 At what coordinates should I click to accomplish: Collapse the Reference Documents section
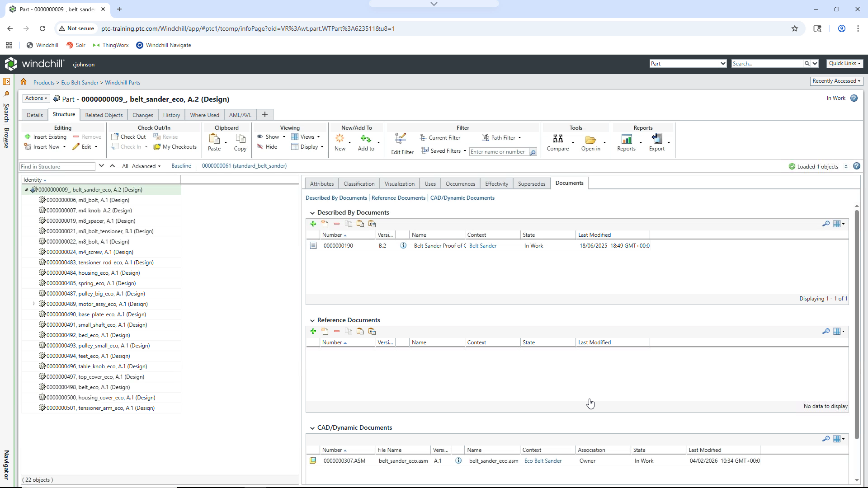click(x=312, y=320)
